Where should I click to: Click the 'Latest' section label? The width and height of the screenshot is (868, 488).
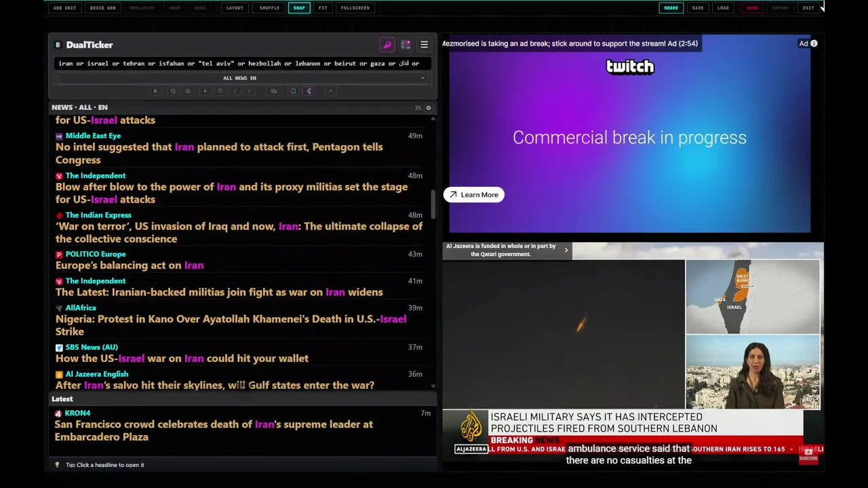[x=62, y=399]
